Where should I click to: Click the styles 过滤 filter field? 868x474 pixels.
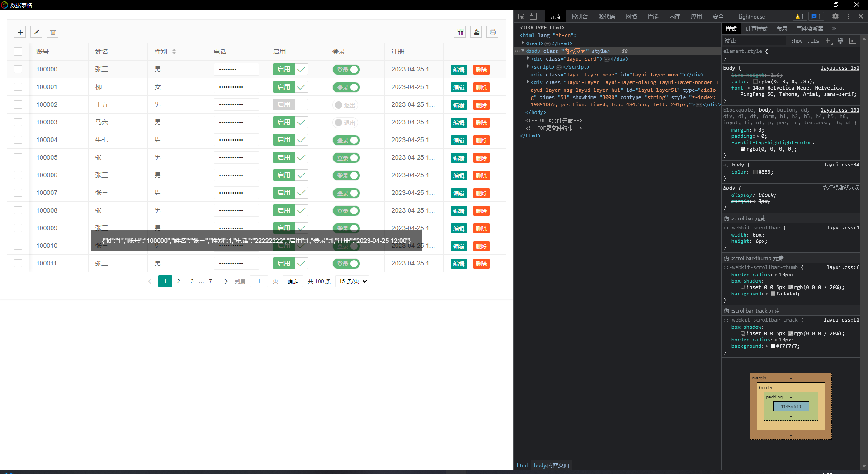(754, 41)
